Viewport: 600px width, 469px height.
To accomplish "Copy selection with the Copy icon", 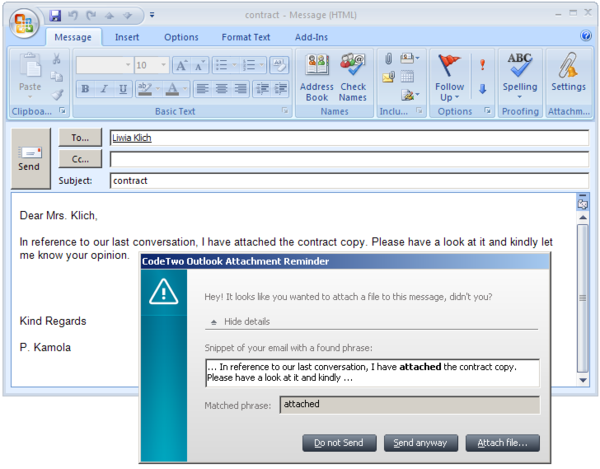I will pos(57,77).
